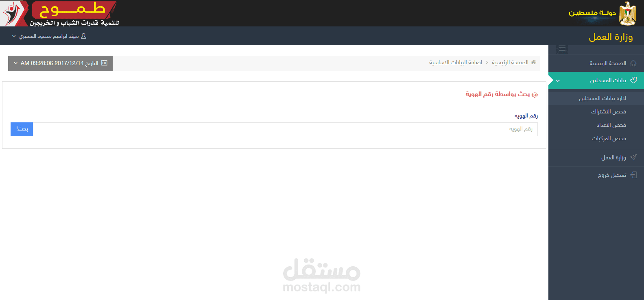
Task: Open the user name dropdown arrow
Action: [x=14, y=36]
